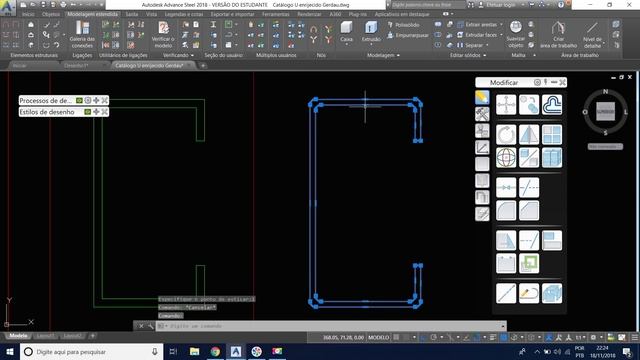The height and width of the screenshot is (360, 640).
Task: Switch to the Modelo layout tab
Action: [x=18, y=336]
